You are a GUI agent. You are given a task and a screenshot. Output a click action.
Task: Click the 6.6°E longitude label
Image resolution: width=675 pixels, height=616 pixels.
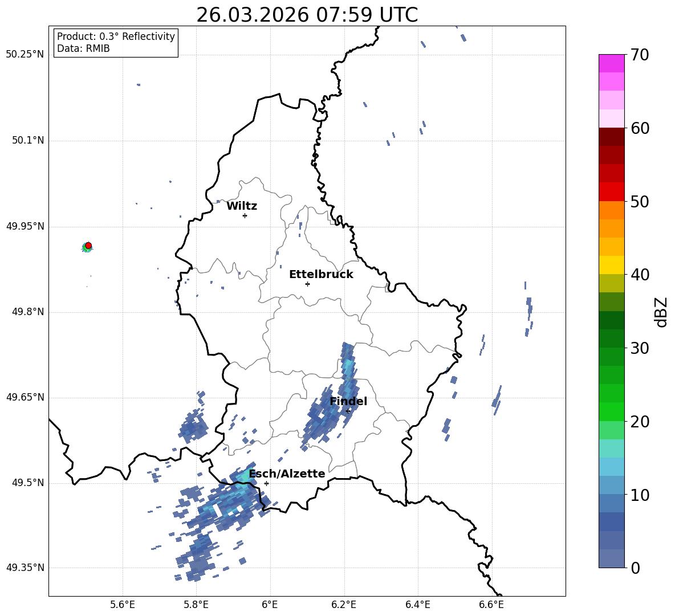491,605
